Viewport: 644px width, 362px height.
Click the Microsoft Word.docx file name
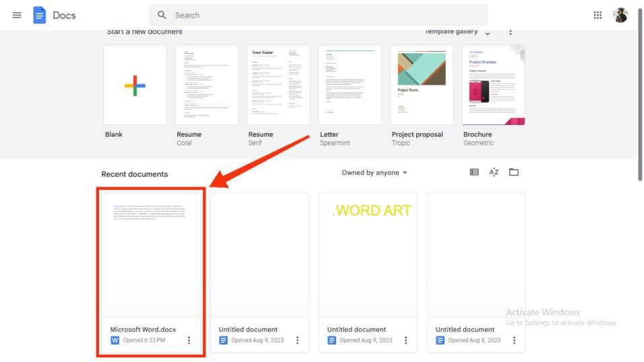[x=143, y=330]
